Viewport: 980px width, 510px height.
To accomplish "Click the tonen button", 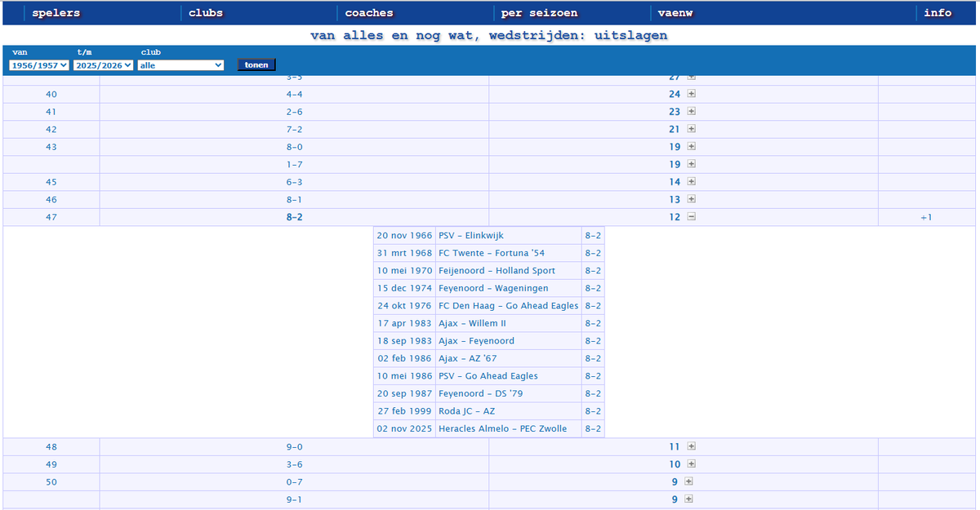I will (256, 65).
